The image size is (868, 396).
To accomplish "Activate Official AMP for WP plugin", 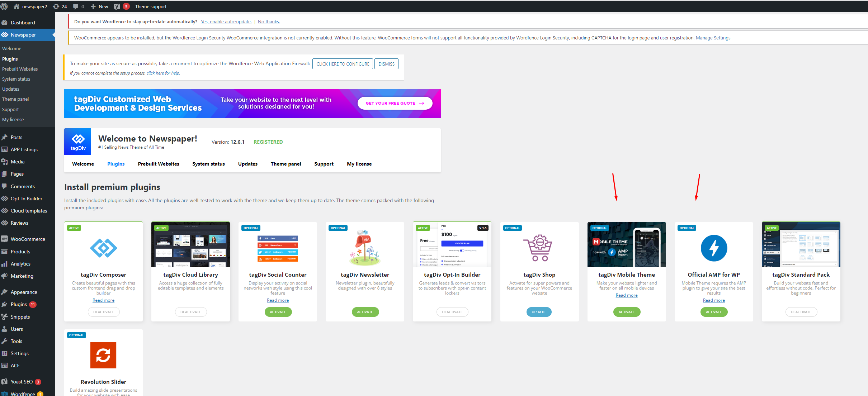I will point(714,312).
